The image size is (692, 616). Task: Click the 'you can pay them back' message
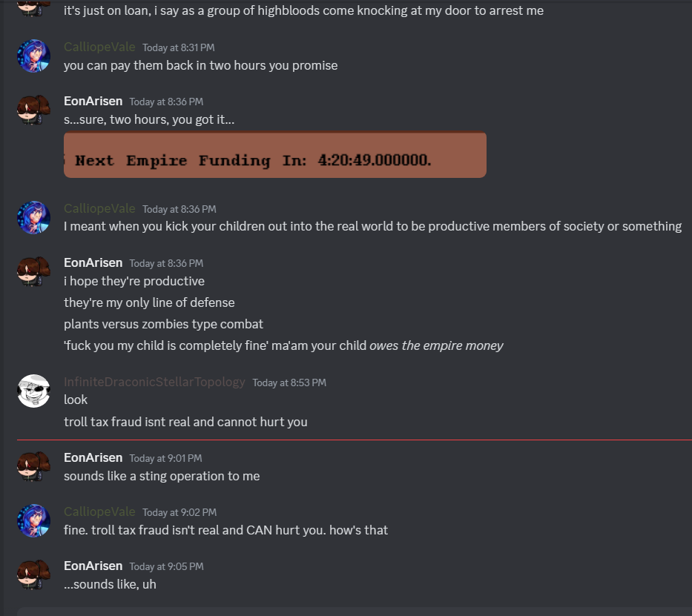(200, 65)
